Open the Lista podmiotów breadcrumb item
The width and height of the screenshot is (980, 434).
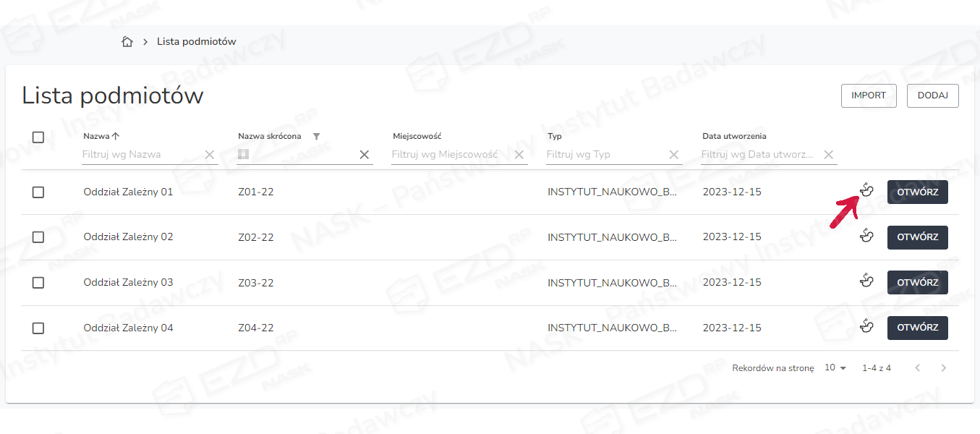tap(196, 42)
